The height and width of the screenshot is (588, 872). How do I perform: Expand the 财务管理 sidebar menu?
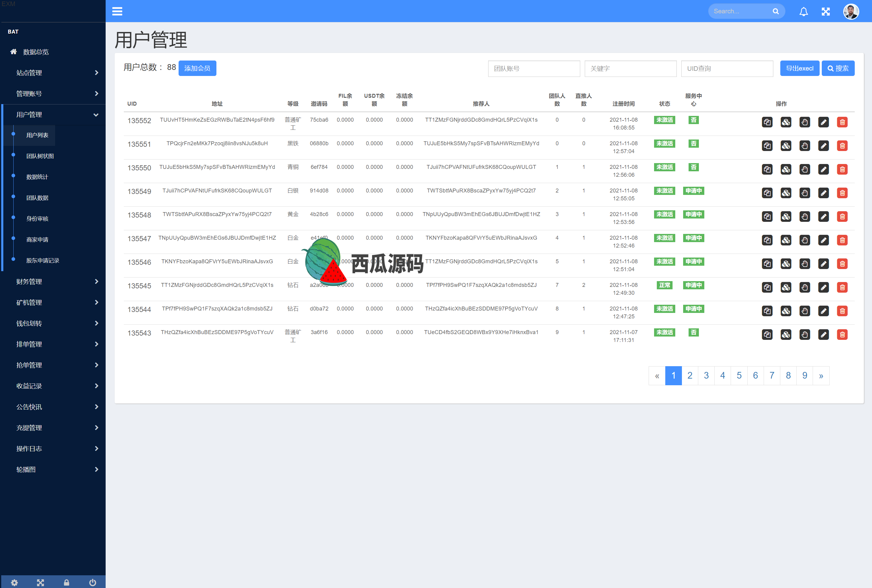[53, 282]
